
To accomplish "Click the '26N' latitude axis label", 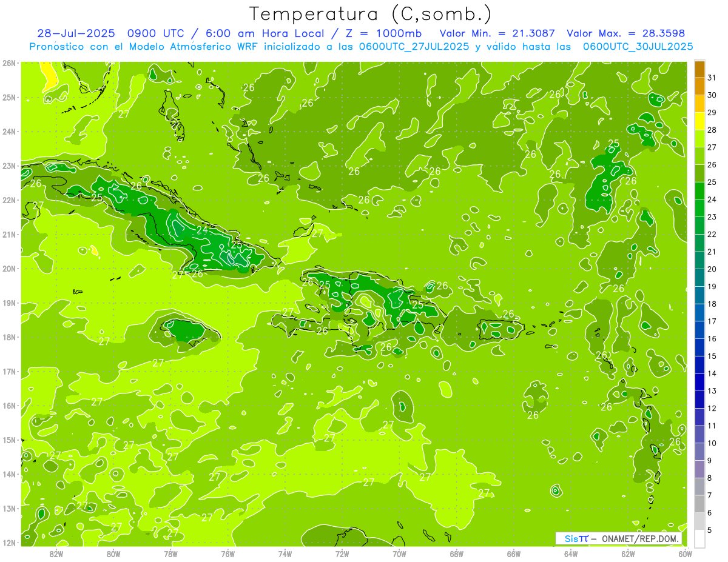I will pos(8,63).
